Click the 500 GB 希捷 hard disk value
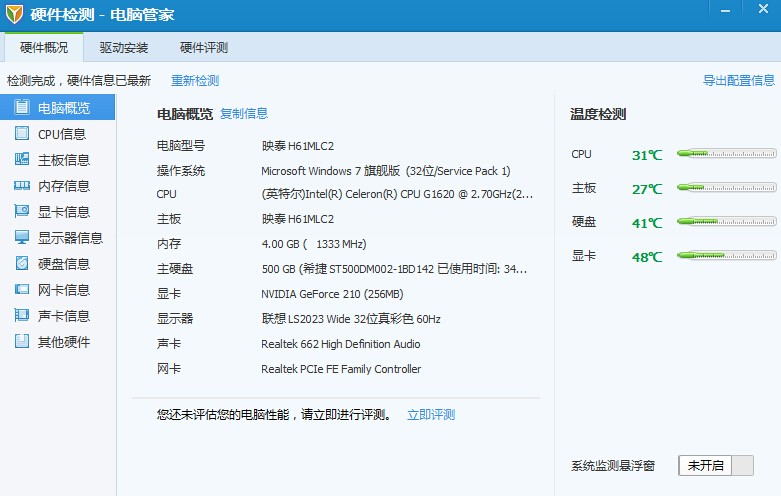781x496 pixels. 394,269
